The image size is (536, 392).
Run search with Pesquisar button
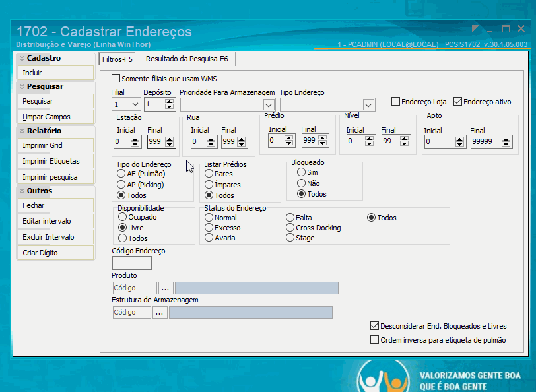pos(55,101)
